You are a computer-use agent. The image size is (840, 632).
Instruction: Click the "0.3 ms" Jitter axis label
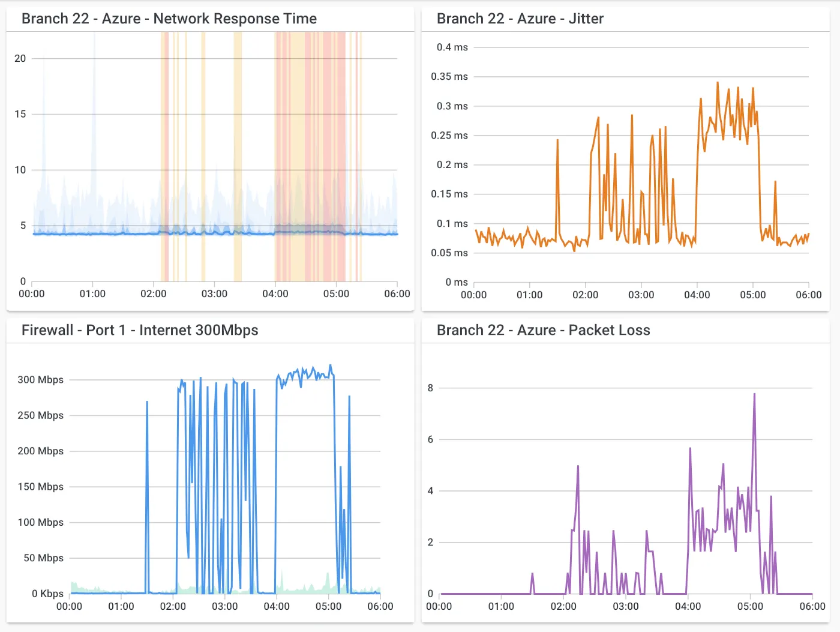(452, 106)
